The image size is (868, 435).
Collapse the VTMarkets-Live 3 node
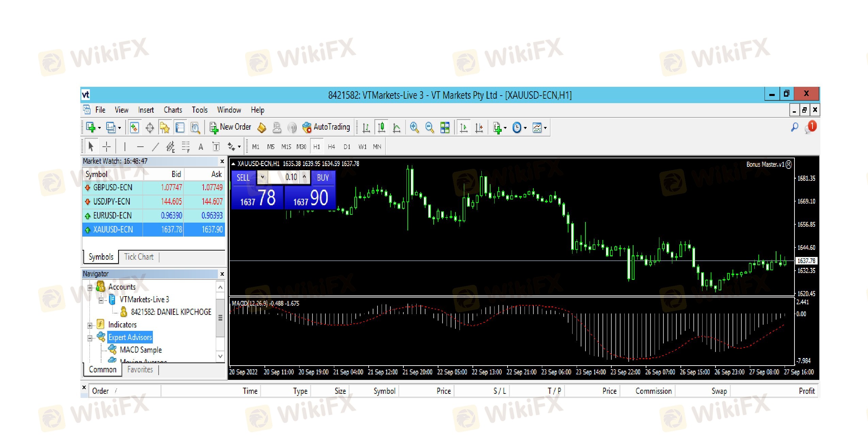[x=101, y=300]
